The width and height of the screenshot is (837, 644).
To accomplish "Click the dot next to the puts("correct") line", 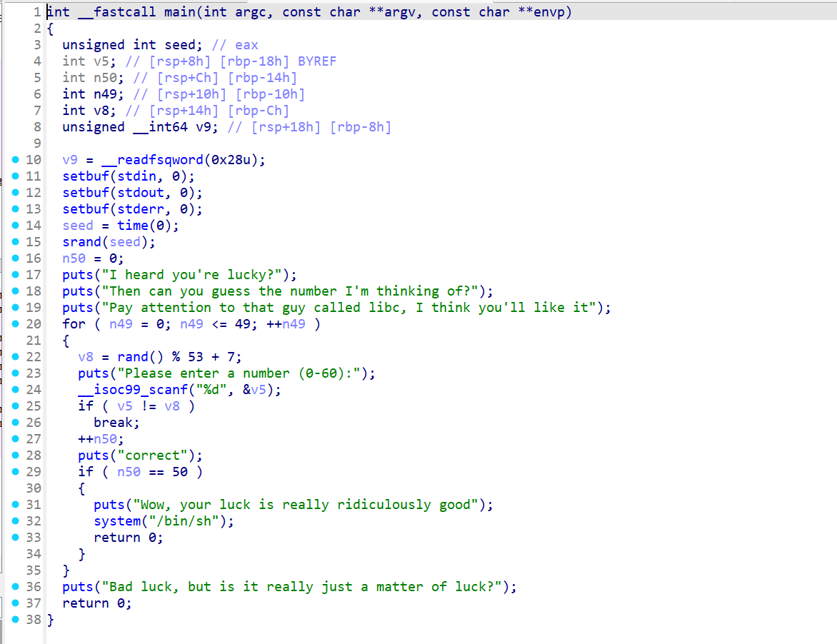I will [16, 456].
